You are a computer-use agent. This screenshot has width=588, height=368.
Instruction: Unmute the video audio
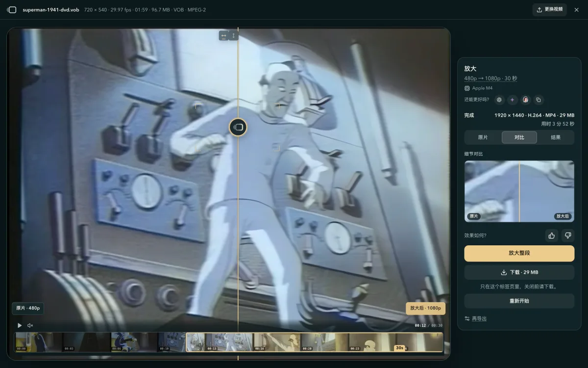pyautogui.click(x=30, y=325)
